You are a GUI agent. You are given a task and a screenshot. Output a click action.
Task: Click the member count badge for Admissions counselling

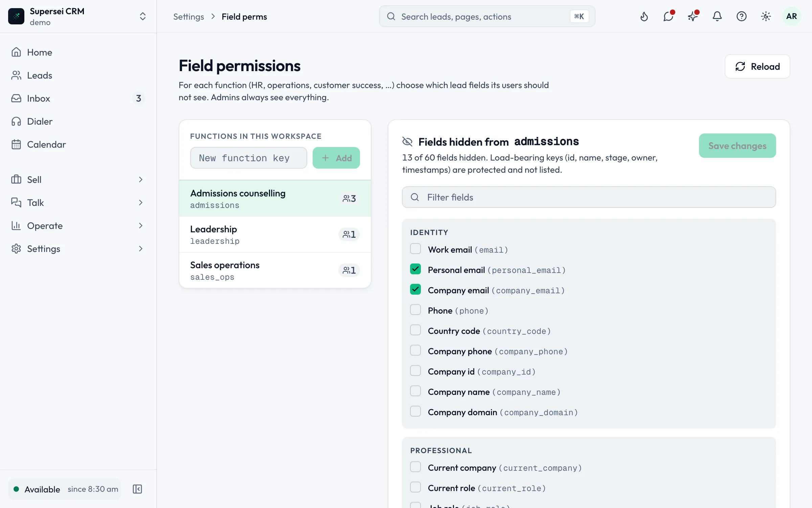pyautogui.click(x=349, y=198)
